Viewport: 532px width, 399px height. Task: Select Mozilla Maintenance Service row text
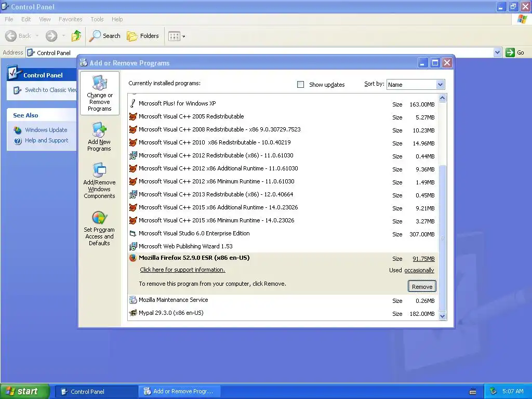pos(174,300)
